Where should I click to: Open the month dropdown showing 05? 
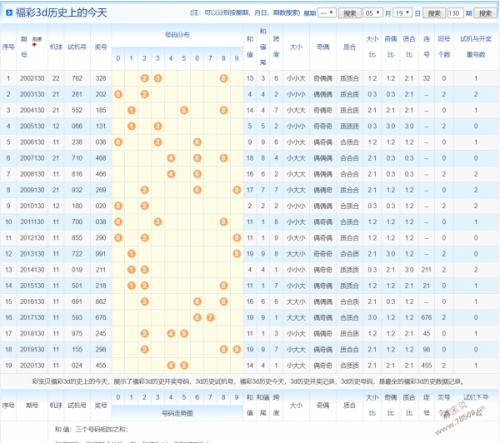pos(372,13)
